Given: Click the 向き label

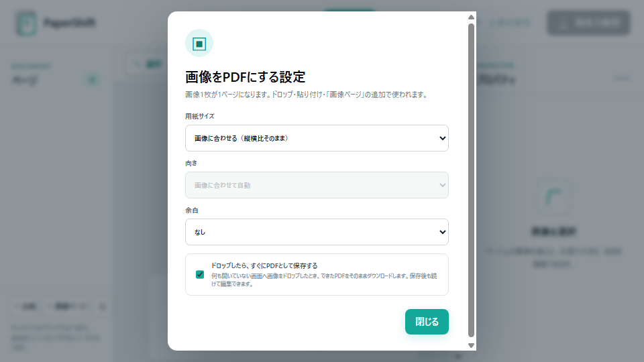Looking at the screenshot, I should pyautogui.click(x=191, y=163).
